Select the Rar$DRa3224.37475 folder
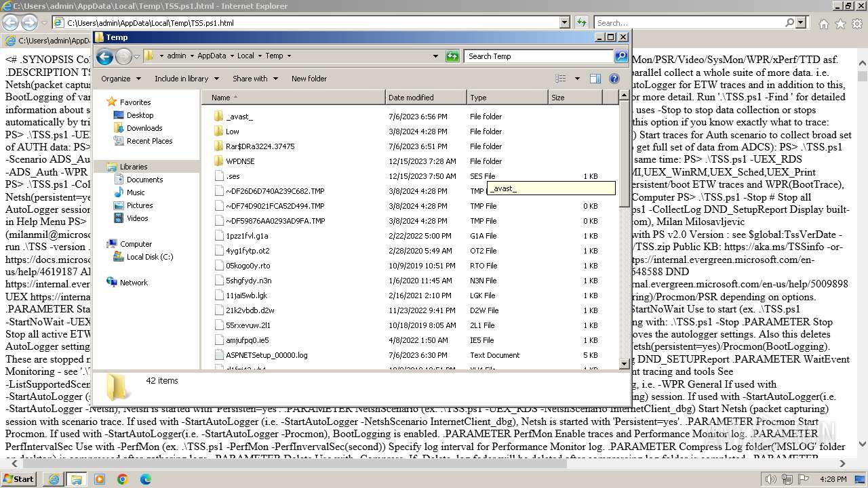 click(x=260, y=146)
